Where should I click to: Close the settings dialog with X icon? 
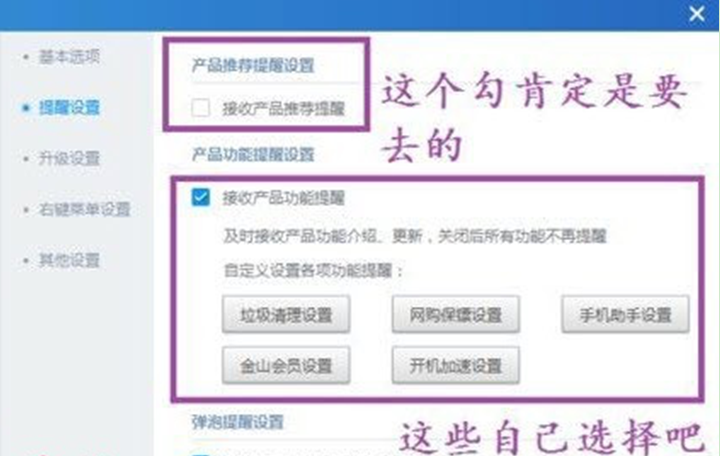pyautogui.click(x=697, y=14)
